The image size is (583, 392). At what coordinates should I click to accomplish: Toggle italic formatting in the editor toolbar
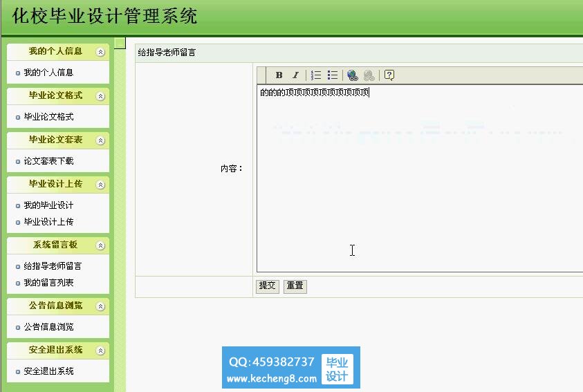tap(295, 75)
